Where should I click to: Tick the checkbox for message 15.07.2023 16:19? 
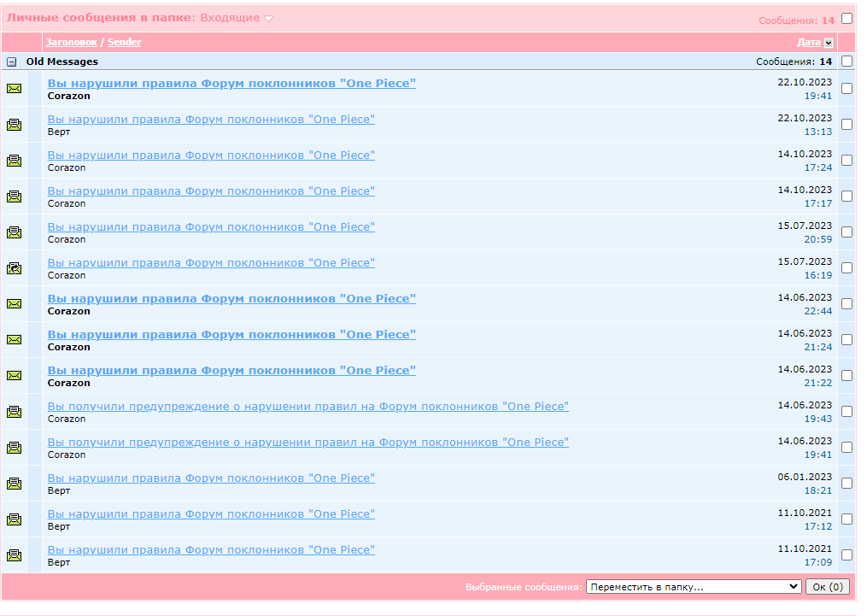click(846, 268)
